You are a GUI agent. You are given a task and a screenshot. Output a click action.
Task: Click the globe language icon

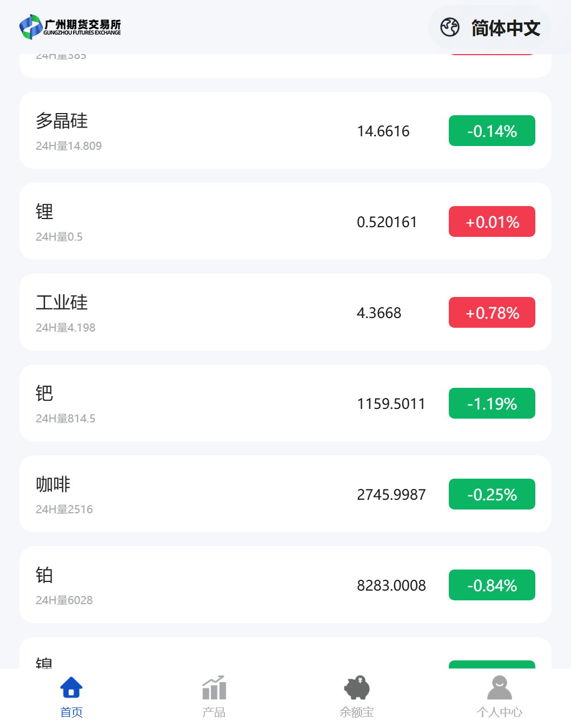coord(450,27)
